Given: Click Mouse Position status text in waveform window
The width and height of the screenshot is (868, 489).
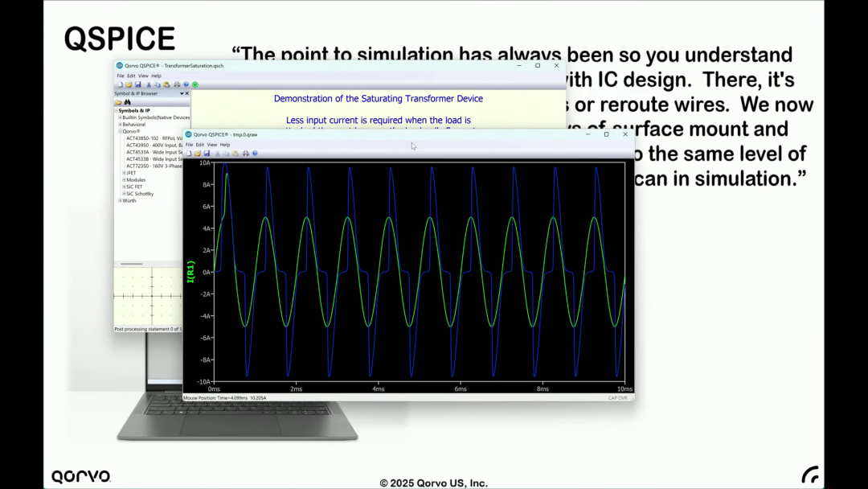Looking at the screenshot, I should coord(225,397).
